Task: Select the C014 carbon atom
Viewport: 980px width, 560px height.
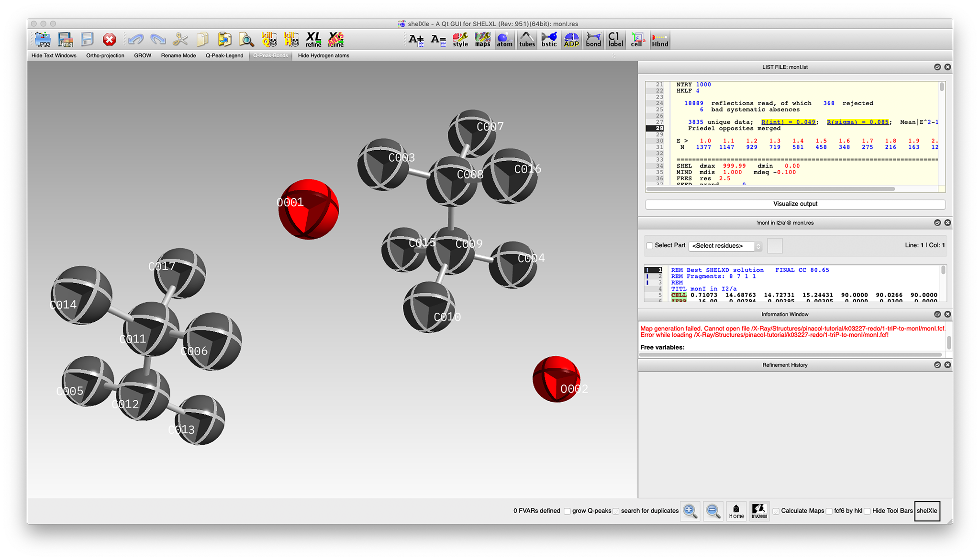Action: [81, 295]
